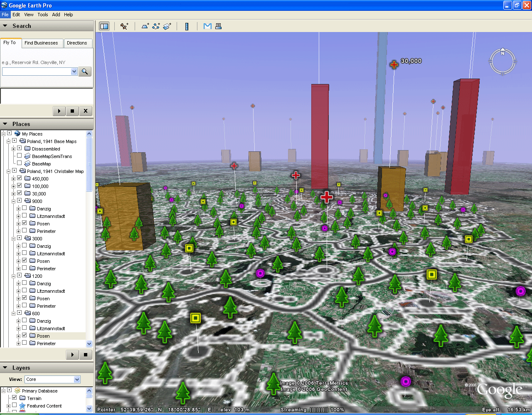Uncheck the 450,000 folder checkbox
The width and height of the screenshot is (532, 415).
pos(19,178)
